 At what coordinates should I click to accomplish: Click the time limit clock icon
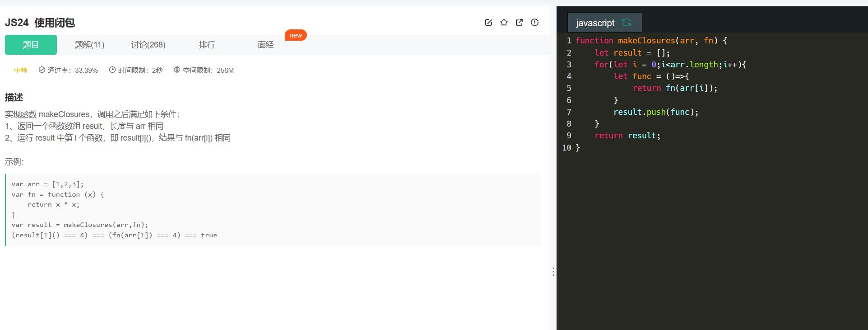tap(112, 70)
